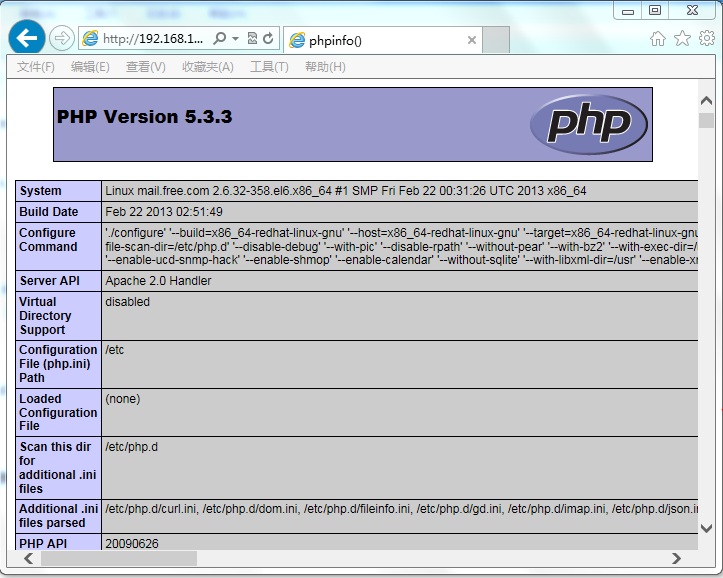Go back with the blue back arrow
This screenshot has width=723, height=578.
pos(26,38)
